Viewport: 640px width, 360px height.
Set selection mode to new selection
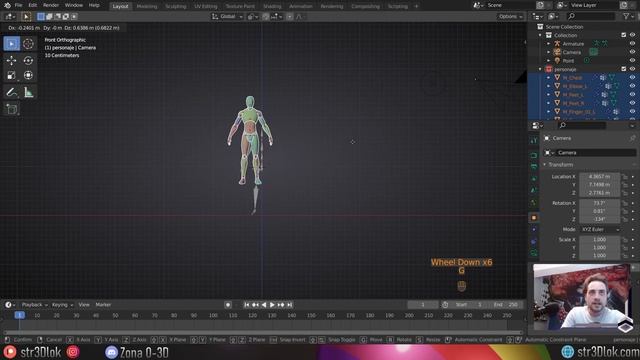[x=41, y=16]
